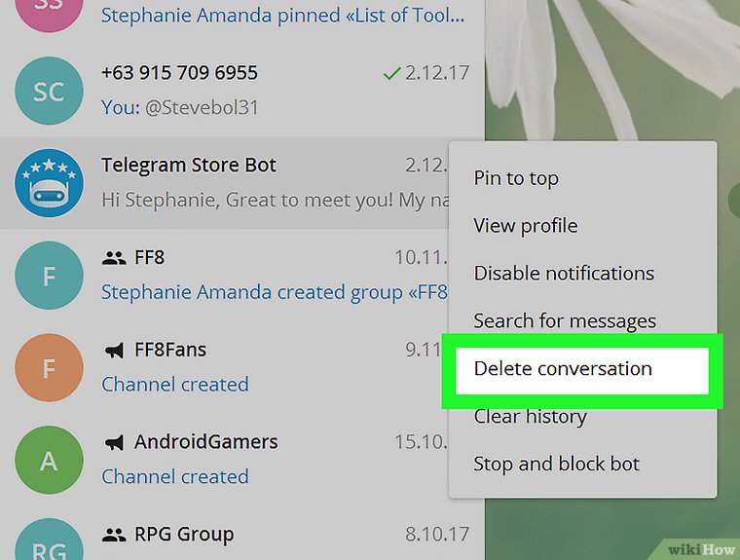Click group icon beside FF8 name
Viewport: 740px width, 560px height.
pyautogui.click(x=114, y=258)
